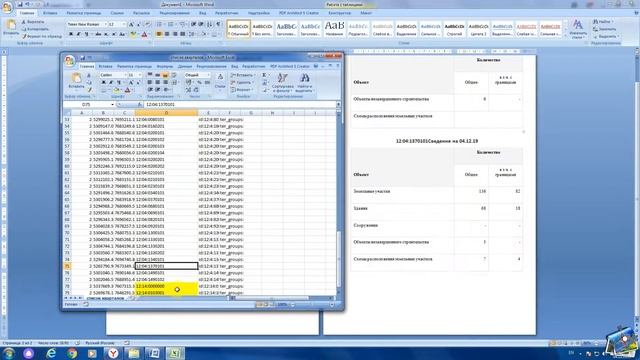Viewport: 640px width, 360px height.
Task: Toggle Center alignment in the Word ribbon
Action: pyautogui.click(x=167, y=34)
